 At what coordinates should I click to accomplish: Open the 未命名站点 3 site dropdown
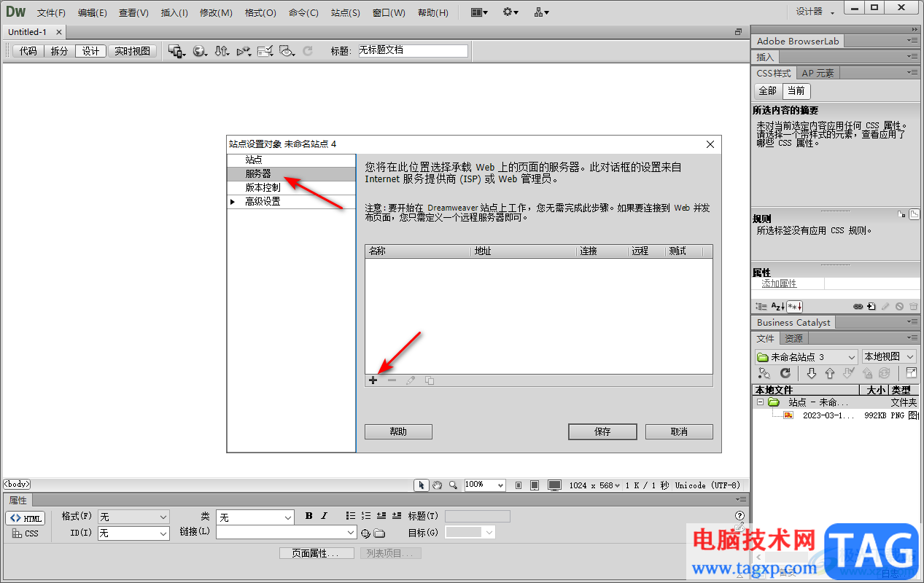click(806, 357)
